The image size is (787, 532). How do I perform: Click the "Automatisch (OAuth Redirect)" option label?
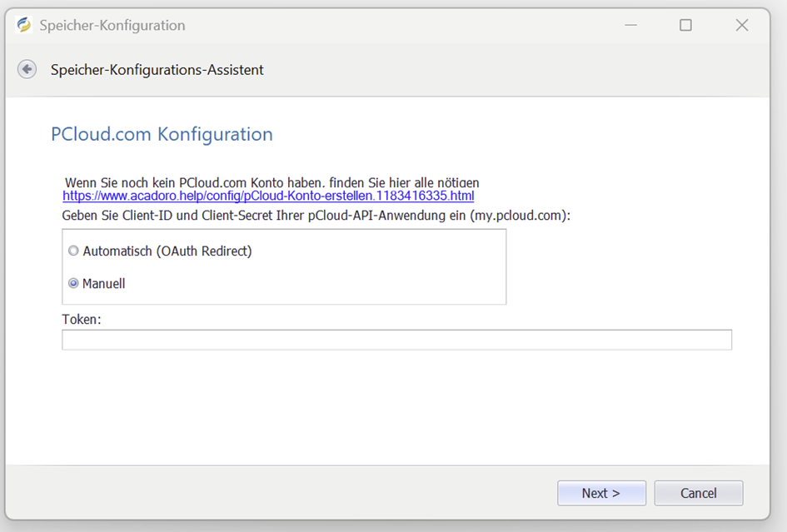click(167, 251)
